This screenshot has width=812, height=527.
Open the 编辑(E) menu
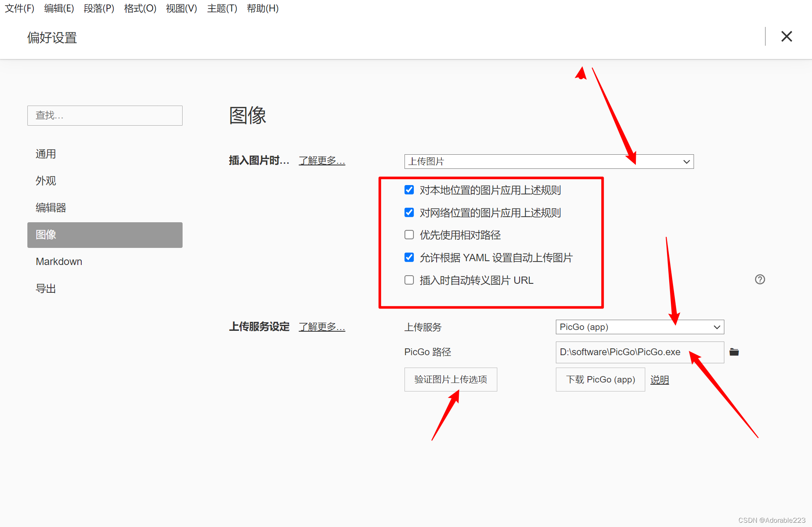coord(59,8)
